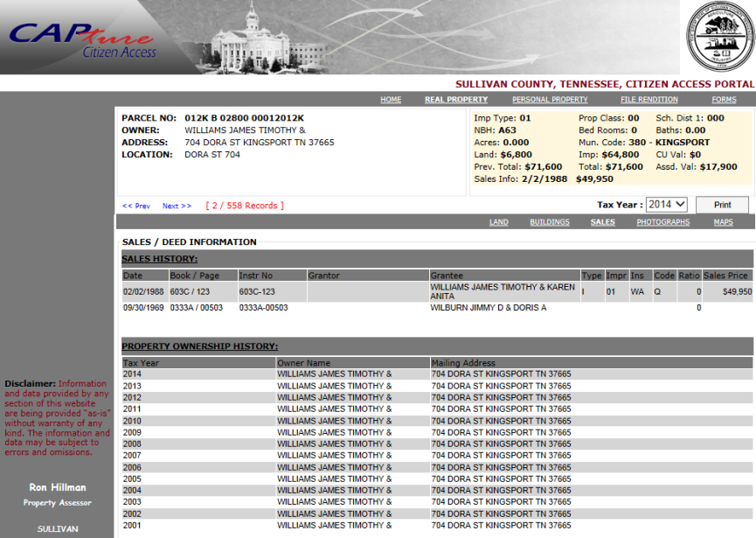Click the Instr No column header

coord(273,276)
